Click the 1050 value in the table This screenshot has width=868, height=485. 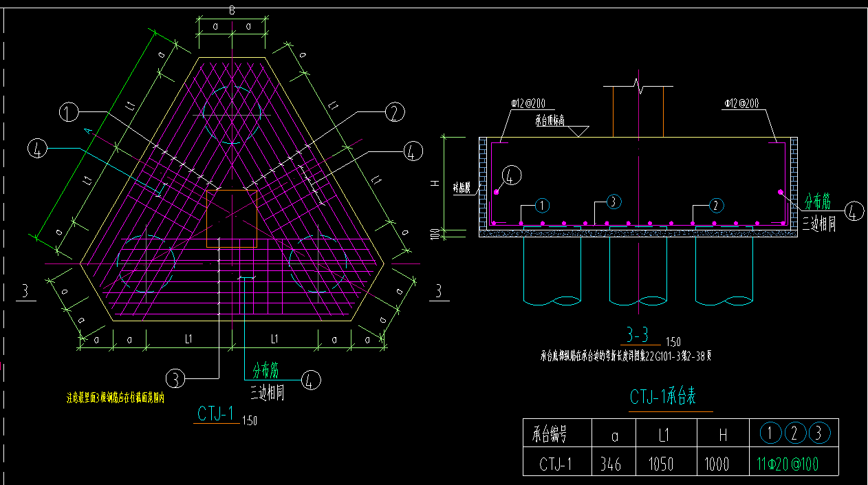coord(662,464)
